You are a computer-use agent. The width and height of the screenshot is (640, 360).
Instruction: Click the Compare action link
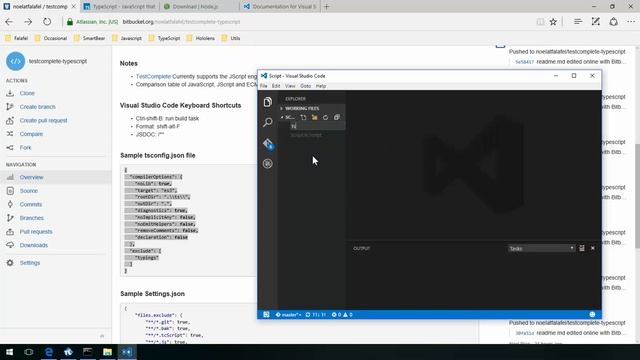click(x=31, y=134)
